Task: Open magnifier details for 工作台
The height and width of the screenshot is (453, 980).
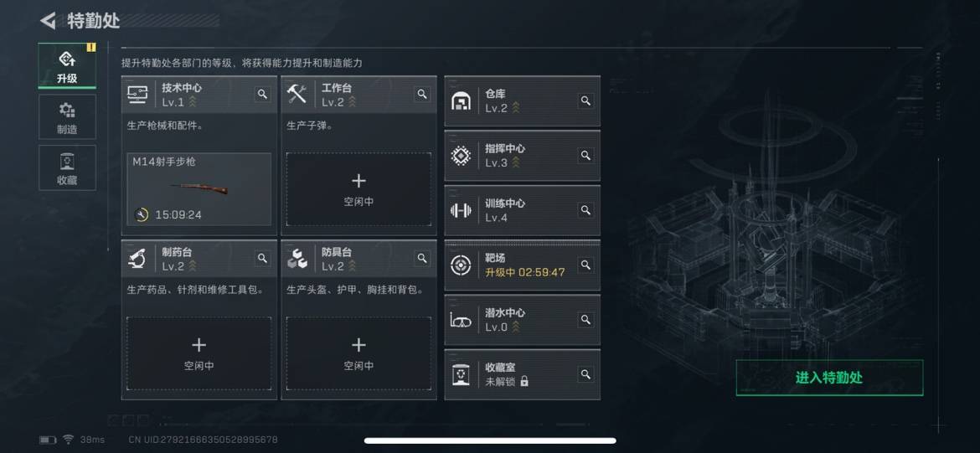Action: (422, 95)
